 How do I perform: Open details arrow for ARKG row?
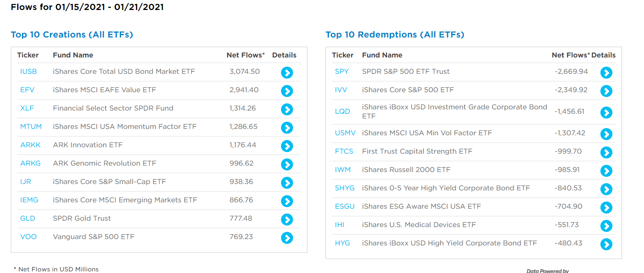[287, 164]
